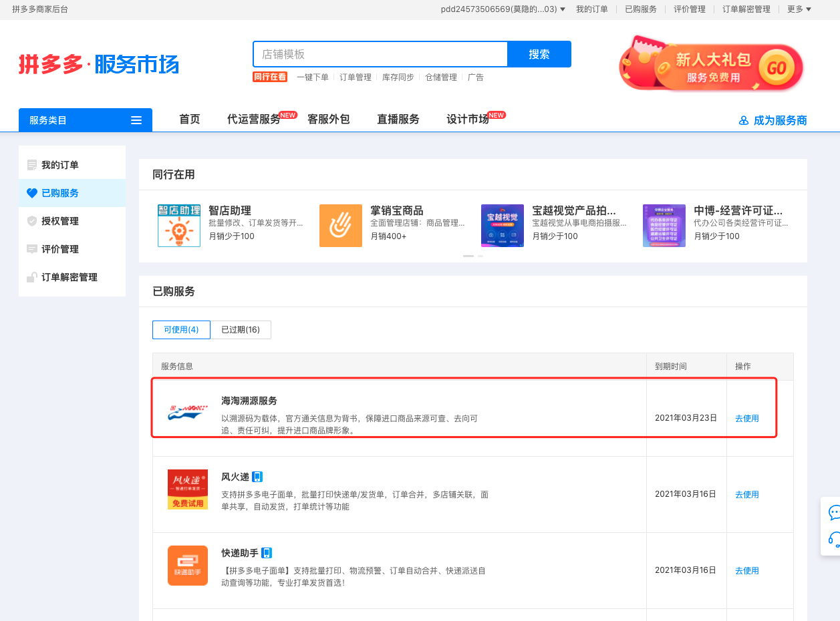Open the floating customer service headset icon
The height and width of the screenshot is (621, 840).
click(x=834, y=538)
